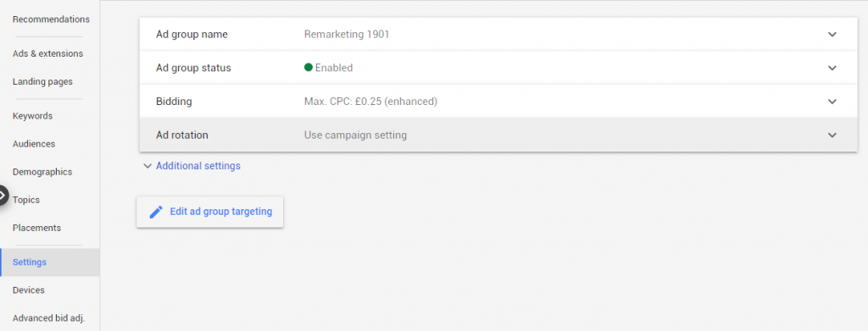This screenshot has width=868, height=331.
Task: Open the Devices page
Action: coord(28,290)
